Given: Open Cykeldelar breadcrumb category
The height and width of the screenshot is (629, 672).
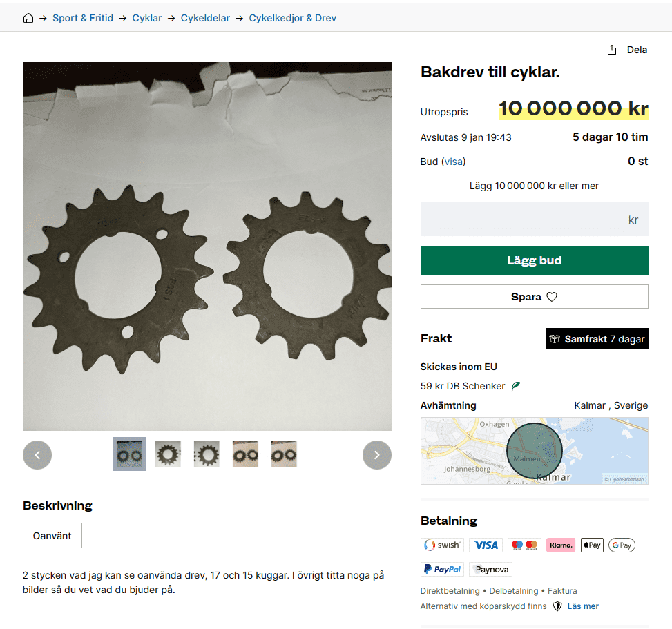Looking at the screenshot, I should point(205,18).
